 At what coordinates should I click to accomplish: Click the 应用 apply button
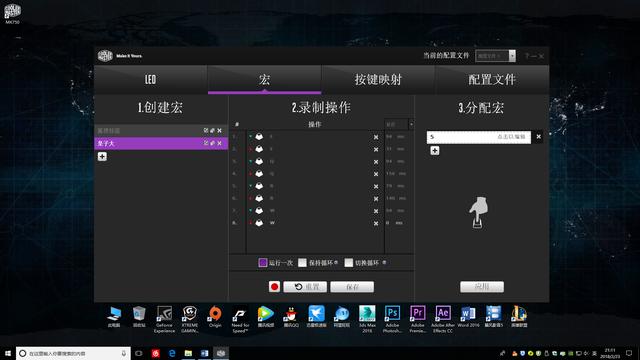click(x=482, y=287)
